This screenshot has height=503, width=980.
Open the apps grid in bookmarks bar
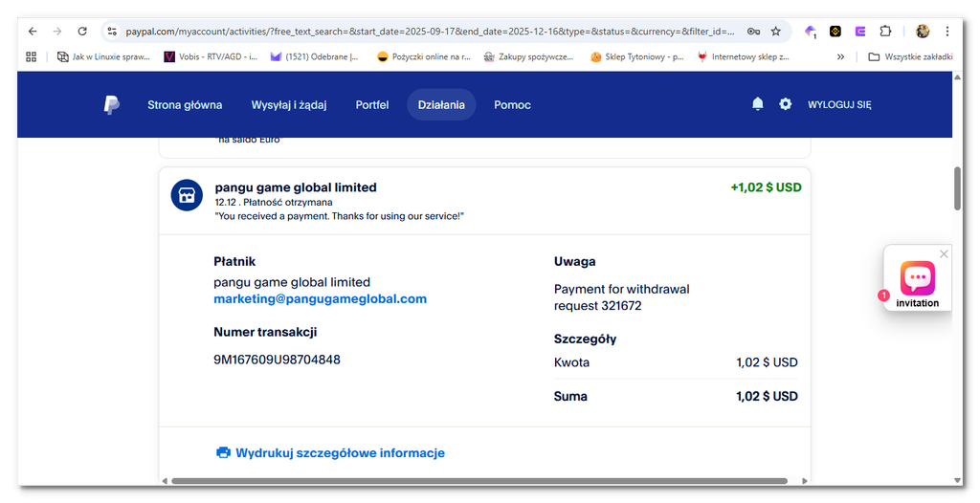(x=32, y=56)
